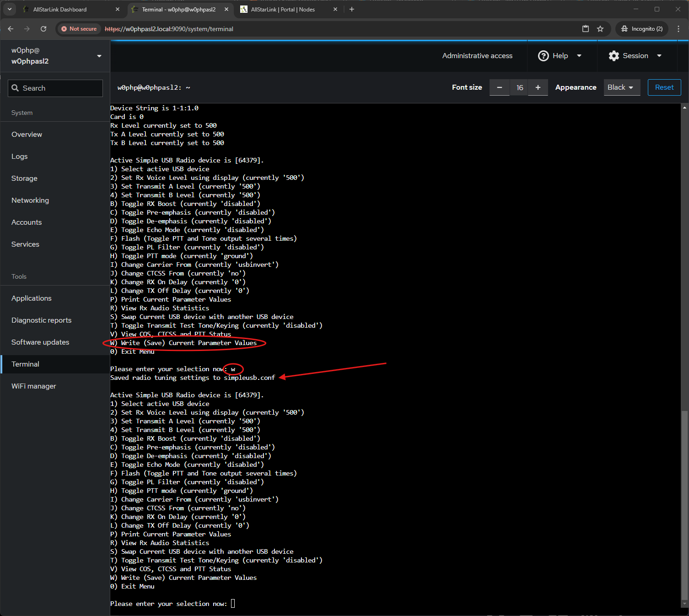Click the bookmark star icon

600,29
